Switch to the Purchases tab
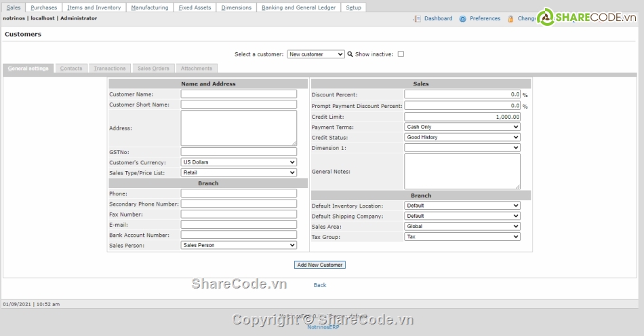Screen dimensions: 644x336 (x=44, y=7)
